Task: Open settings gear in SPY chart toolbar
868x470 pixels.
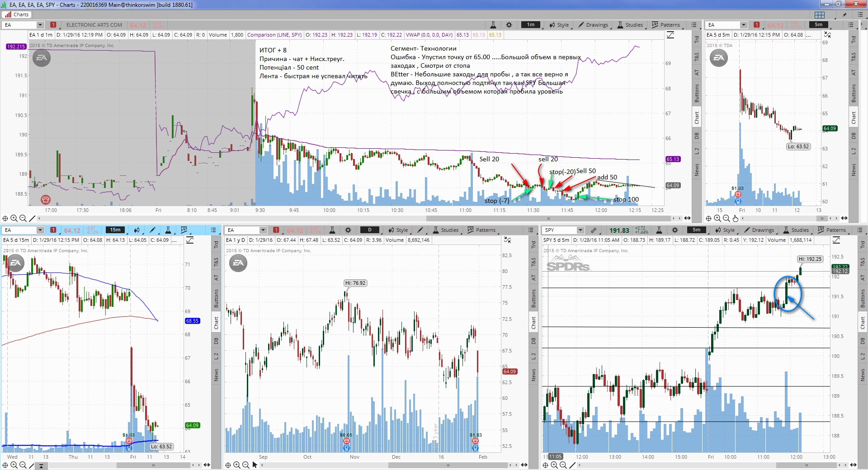Action: 675,230
